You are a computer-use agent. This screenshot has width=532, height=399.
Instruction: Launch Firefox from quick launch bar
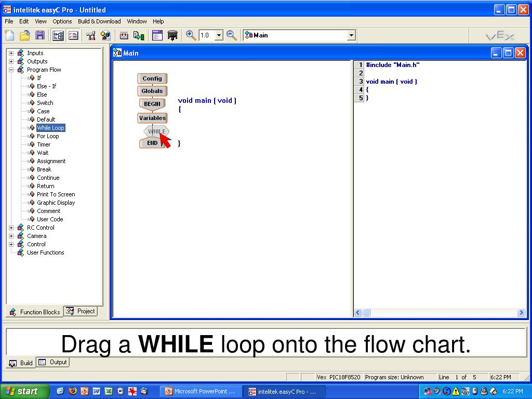click(73, 391)
